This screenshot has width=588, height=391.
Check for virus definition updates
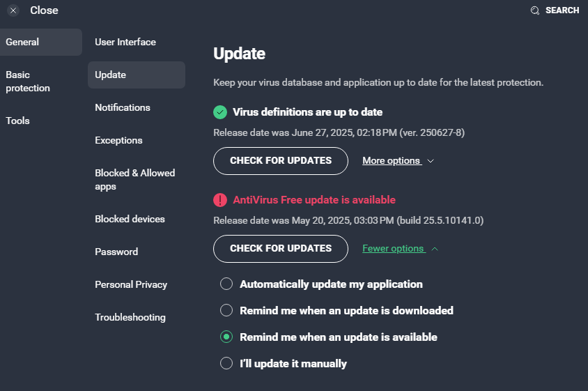[281, 161]
